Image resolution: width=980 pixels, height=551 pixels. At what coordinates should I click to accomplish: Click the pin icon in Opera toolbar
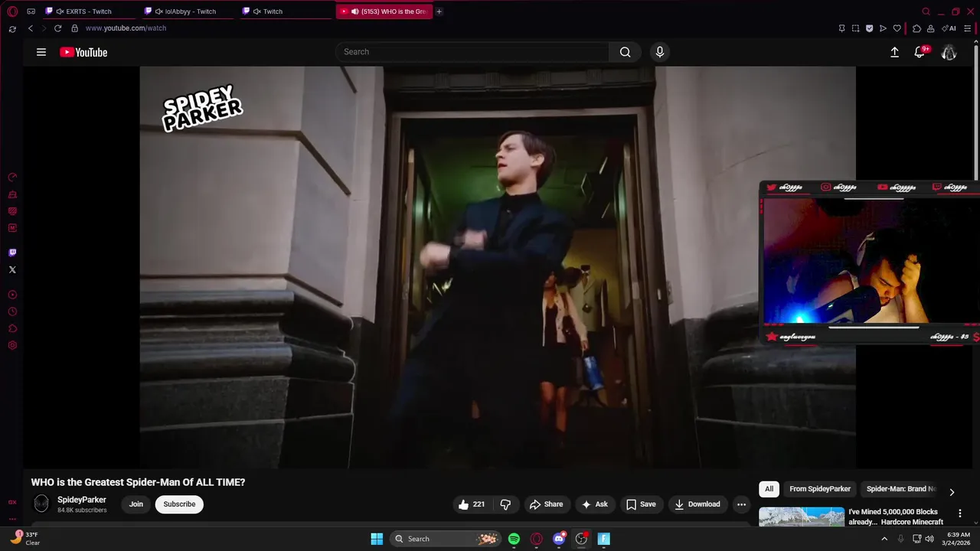[842, 28]
